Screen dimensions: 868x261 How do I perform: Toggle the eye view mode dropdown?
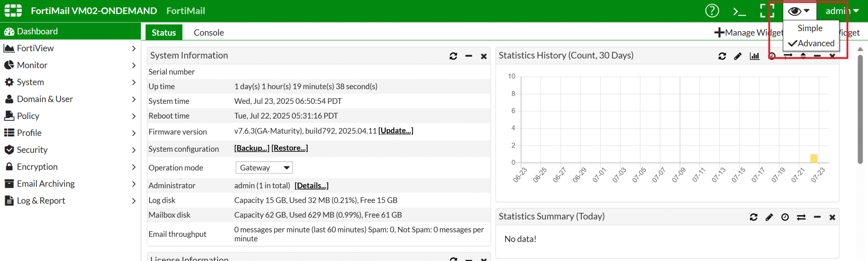(x=799, y=11)
